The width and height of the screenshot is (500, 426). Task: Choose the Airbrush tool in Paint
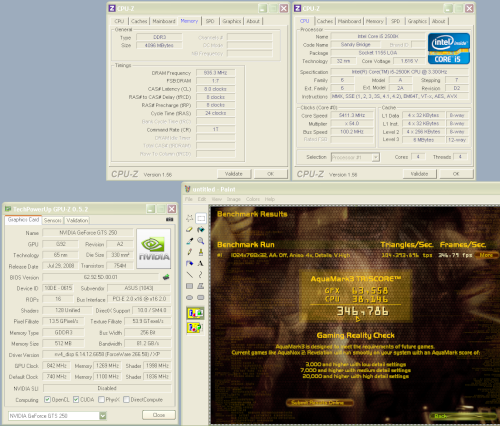190,264
